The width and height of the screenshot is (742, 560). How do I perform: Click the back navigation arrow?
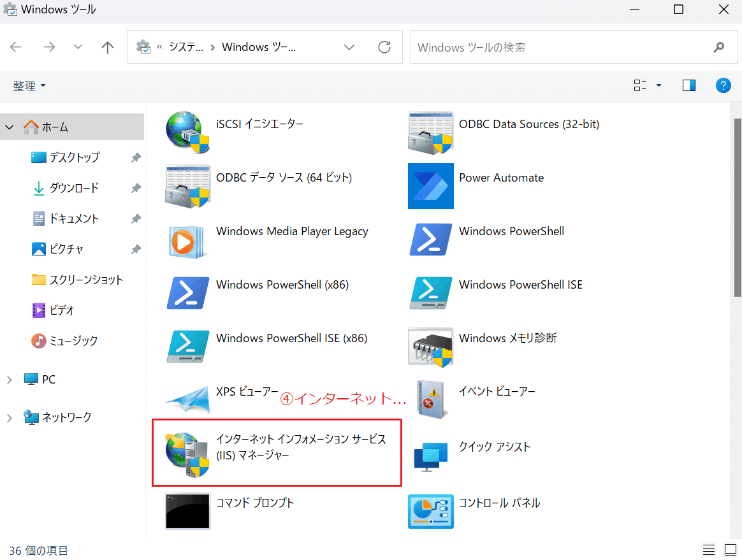(17, 47)
